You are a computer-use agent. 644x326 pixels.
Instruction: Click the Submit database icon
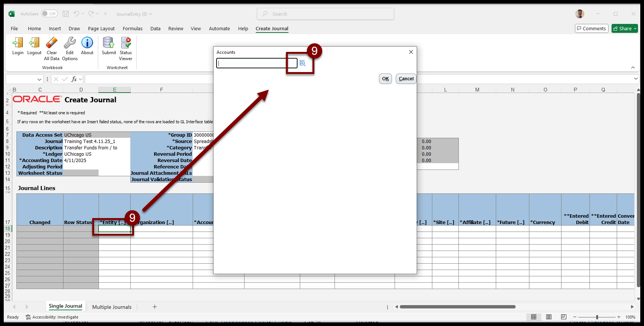[109, 43]
